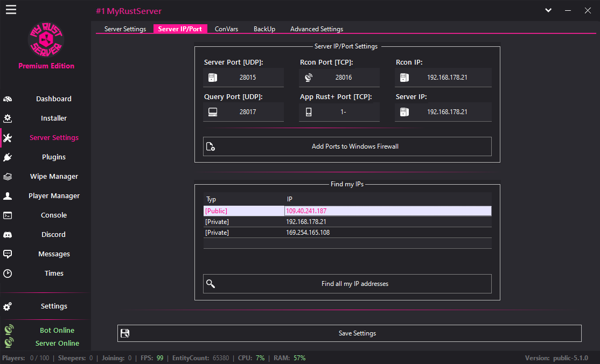Click Add Ports to Windows Firewall
This screenshot has height=364, width=600.
coord(347,146)
